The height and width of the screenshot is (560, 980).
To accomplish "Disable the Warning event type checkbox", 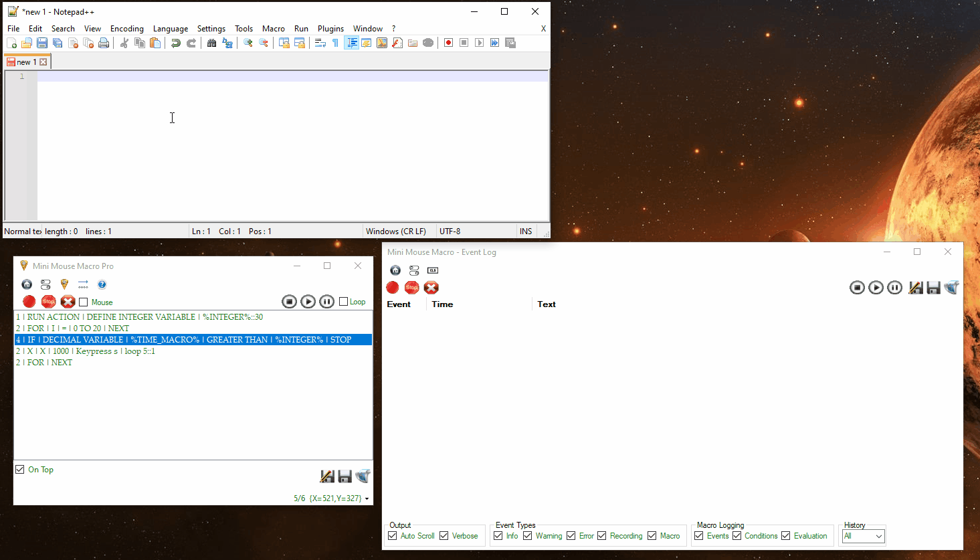I will tap(528, 536).
